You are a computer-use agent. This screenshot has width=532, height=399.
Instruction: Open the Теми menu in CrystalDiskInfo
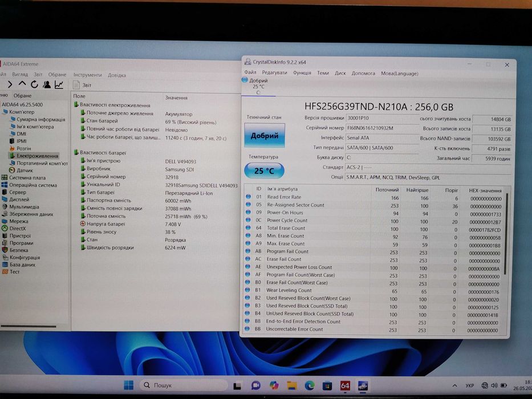323,73
